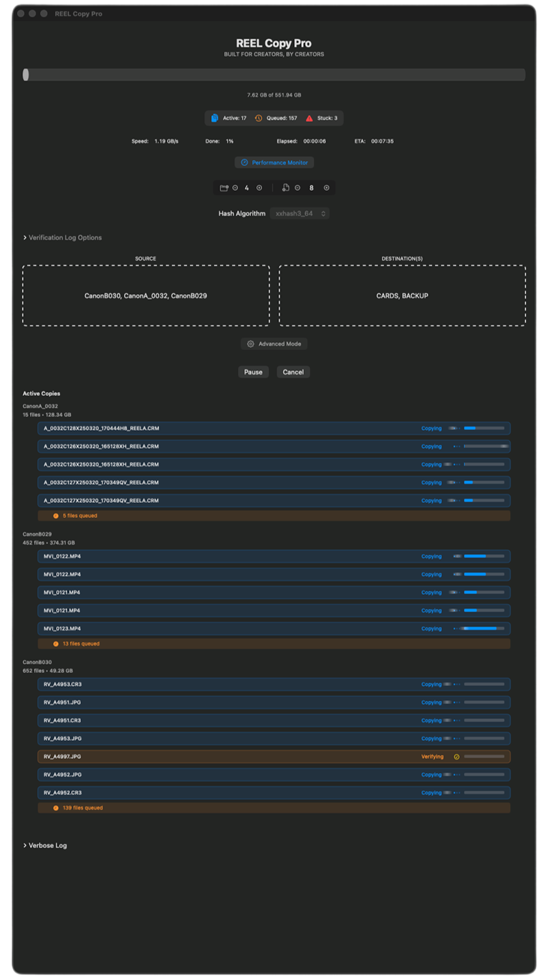Decrease the file thread count from 8
This screenshot has height=980, width=543.
pos(297,188)
